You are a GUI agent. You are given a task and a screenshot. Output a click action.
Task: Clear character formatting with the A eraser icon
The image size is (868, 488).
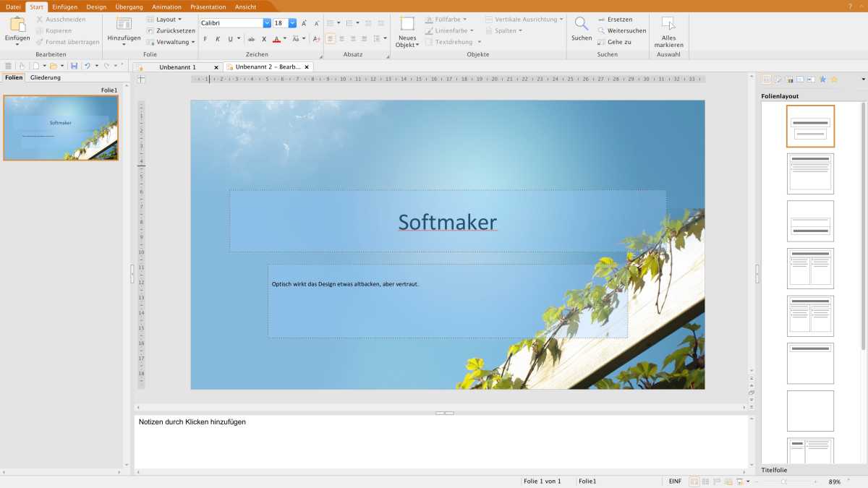coord(316,39)
